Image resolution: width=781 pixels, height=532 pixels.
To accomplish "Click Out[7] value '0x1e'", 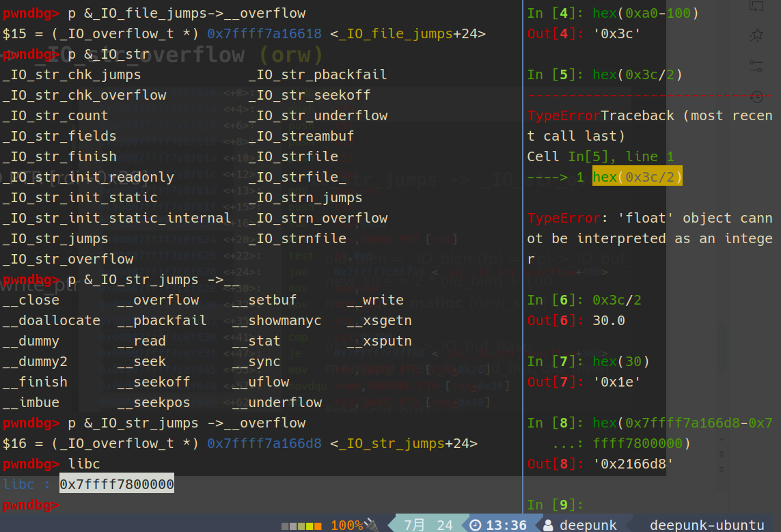I will click(616, 382).
